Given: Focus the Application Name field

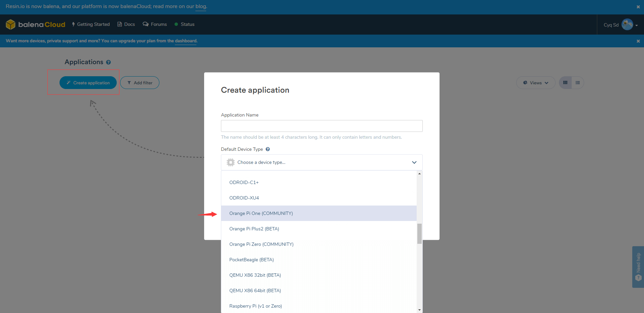Looking at the screenshot, I should [x=321, y=126].
